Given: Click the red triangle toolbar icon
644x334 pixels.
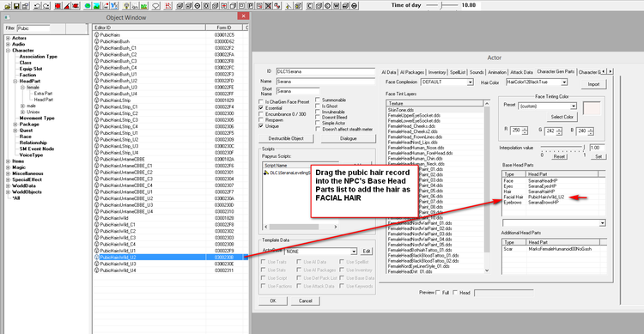Looking at the screenshot, I should 66,6.
